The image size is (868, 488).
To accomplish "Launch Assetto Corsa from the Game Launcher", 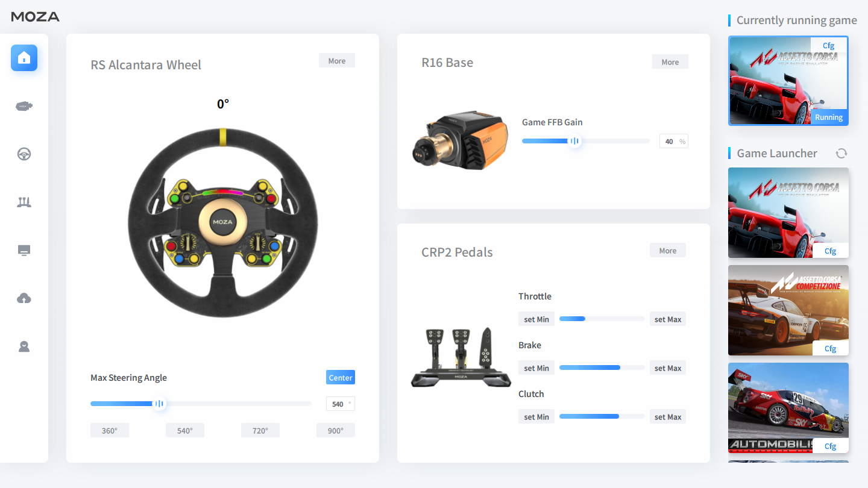I will [788, 213].
